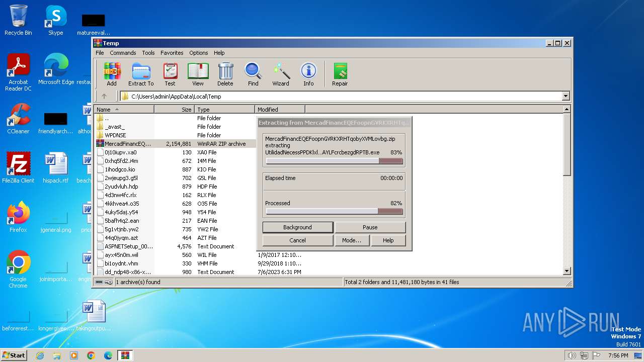The height and width of the screenshot is (362, 644).
Task: Select file 0j10iupv.xa0
Action: click(175, 152)
